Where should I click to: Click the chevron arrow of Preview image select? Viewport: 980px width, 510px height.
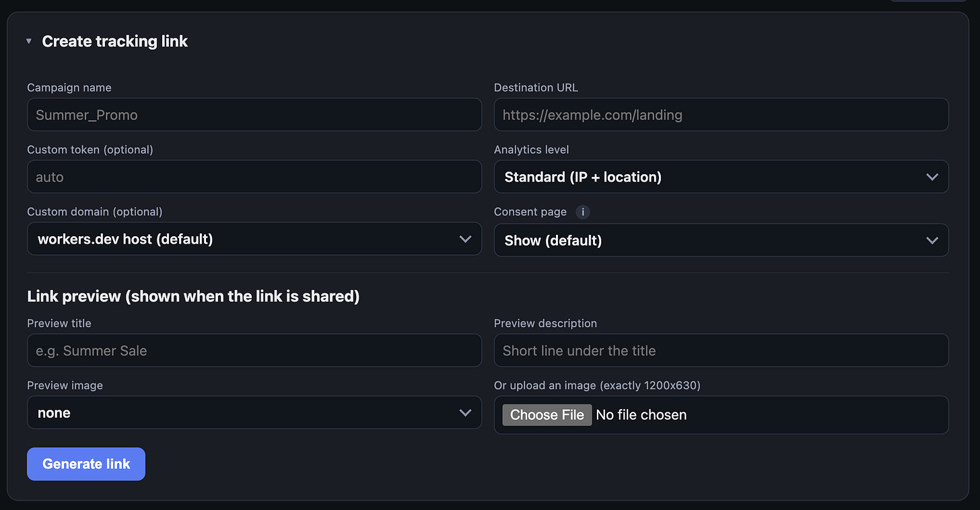pyautogui.click(x=465, y=412)
